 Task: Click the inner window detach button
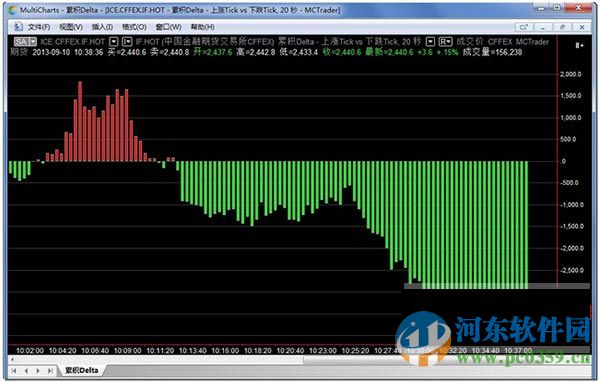pyautogui.click(x=524, y=27)
